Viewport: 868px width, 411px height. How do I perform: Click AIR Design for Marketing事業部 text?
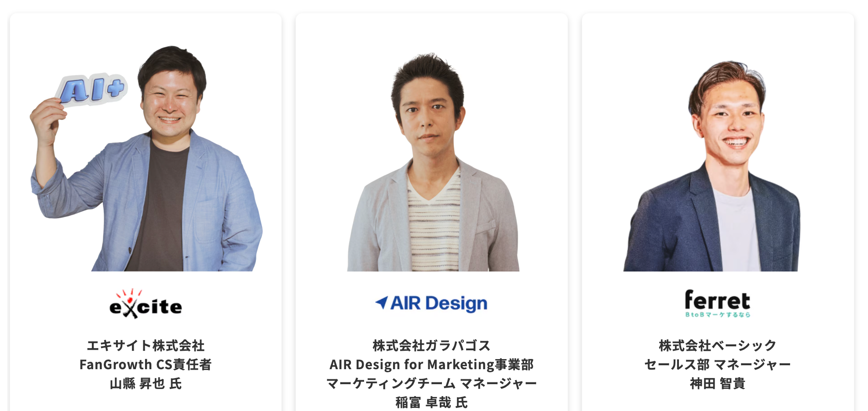[x=431, y=364]
